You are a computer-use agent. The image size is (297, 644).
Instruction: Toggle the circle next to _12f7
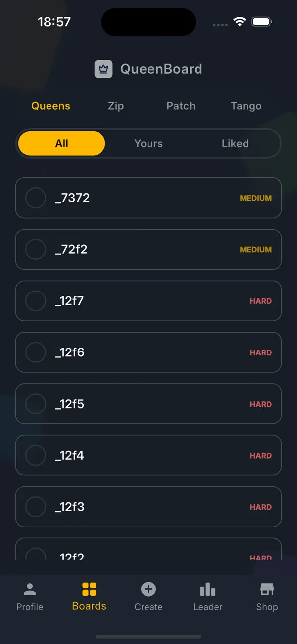point(36,301)
